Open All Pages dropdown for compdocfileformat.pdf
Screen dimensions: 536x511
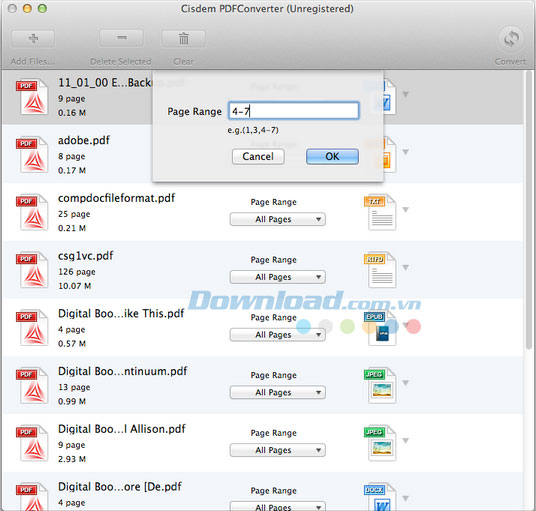coord(278,219)
